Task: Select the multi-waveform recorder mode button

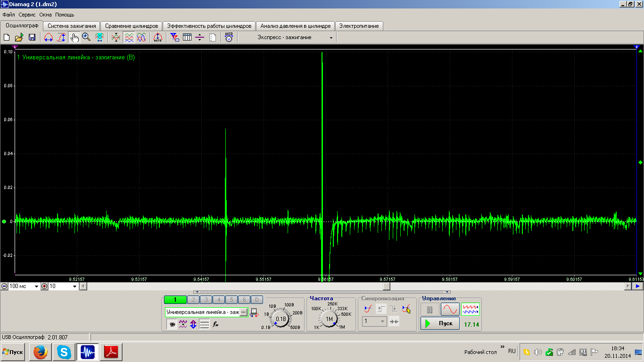Action: (471, 309)
